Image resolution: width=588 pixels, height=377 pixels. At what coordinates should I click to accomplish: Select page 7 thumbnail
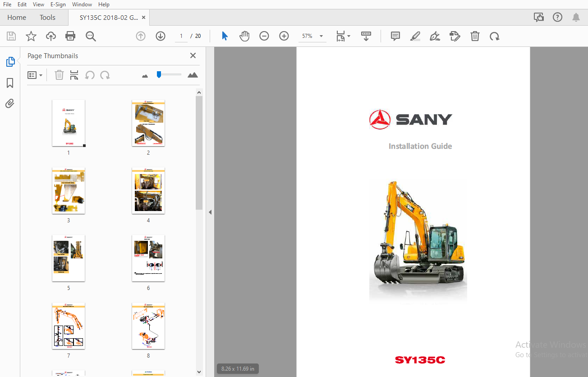[69, 326]
